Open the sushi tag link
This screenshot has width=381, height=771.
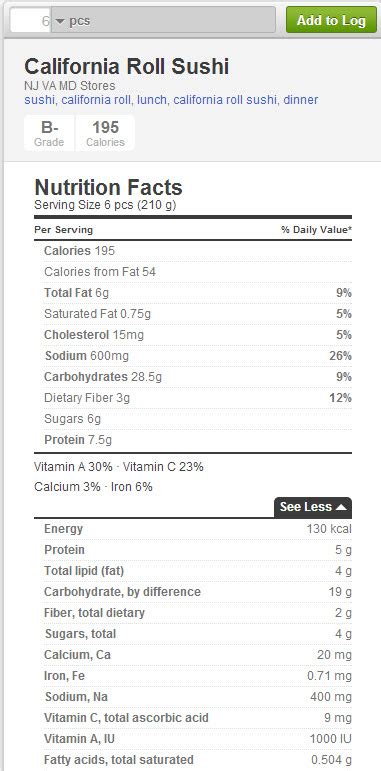[39, 100]
